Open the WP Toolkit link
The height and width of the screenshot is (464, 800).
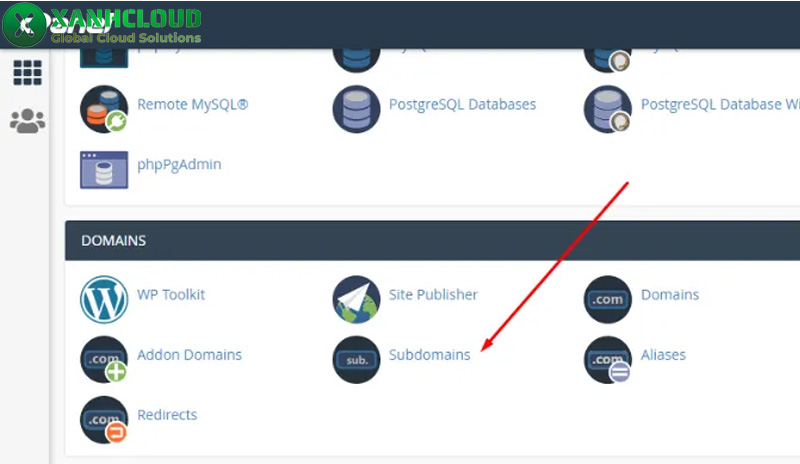171,295
